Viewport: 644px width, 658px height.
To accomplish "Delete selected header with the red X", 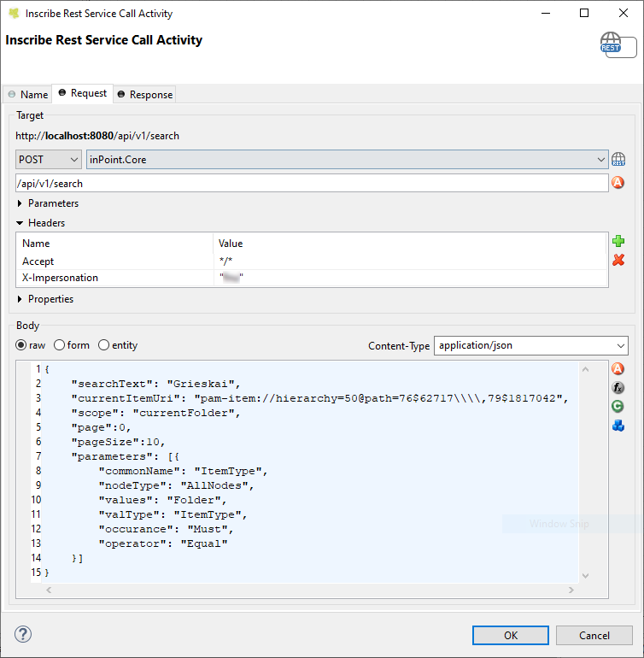I will (x=618, y=260).
